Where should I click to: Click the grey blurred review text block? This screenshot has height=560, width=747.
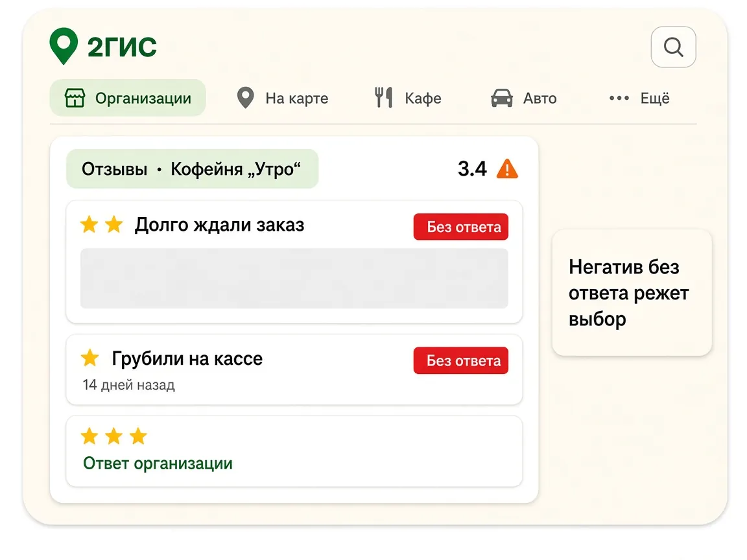click(294, 278)
